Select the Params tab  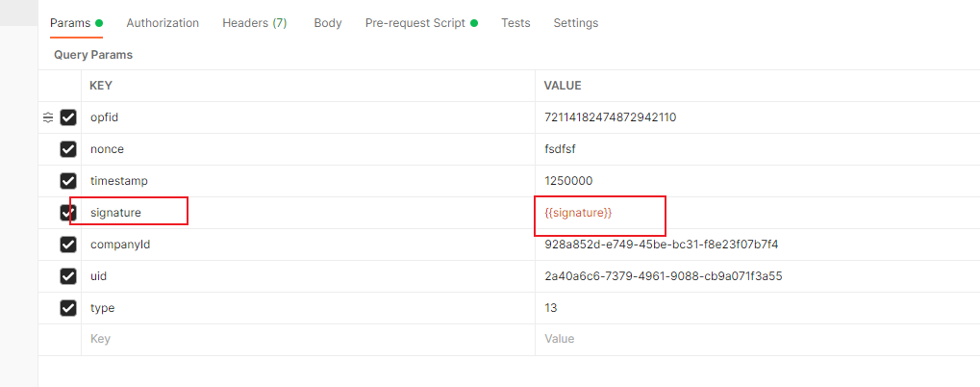click(x=76, y=23)
